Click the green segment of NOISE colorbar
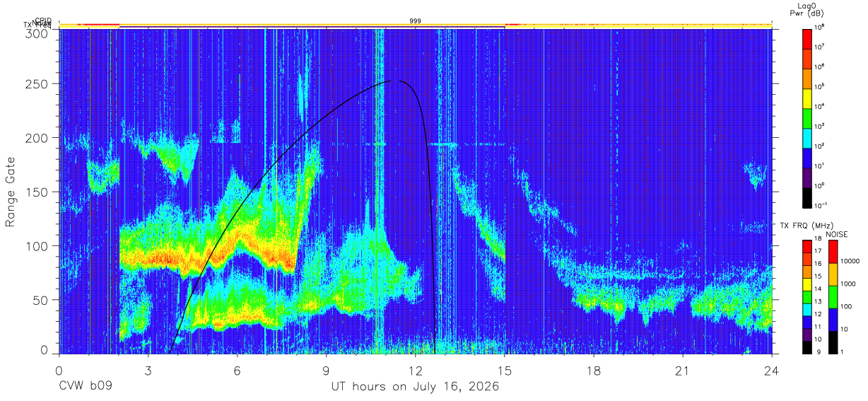 point(833,296)
